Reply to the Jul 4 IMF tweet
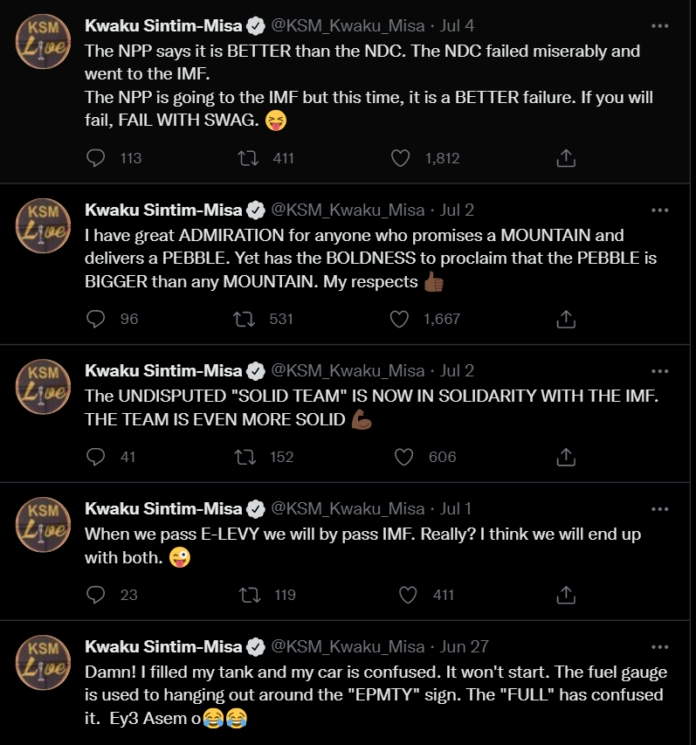 97,158
